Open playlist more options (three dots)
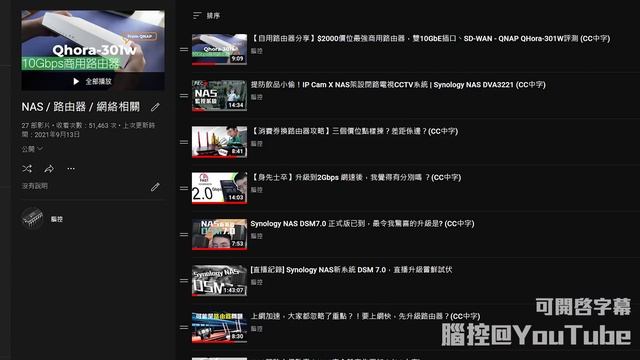The height and width of the screenshot is (360, 640). point(71,169)
